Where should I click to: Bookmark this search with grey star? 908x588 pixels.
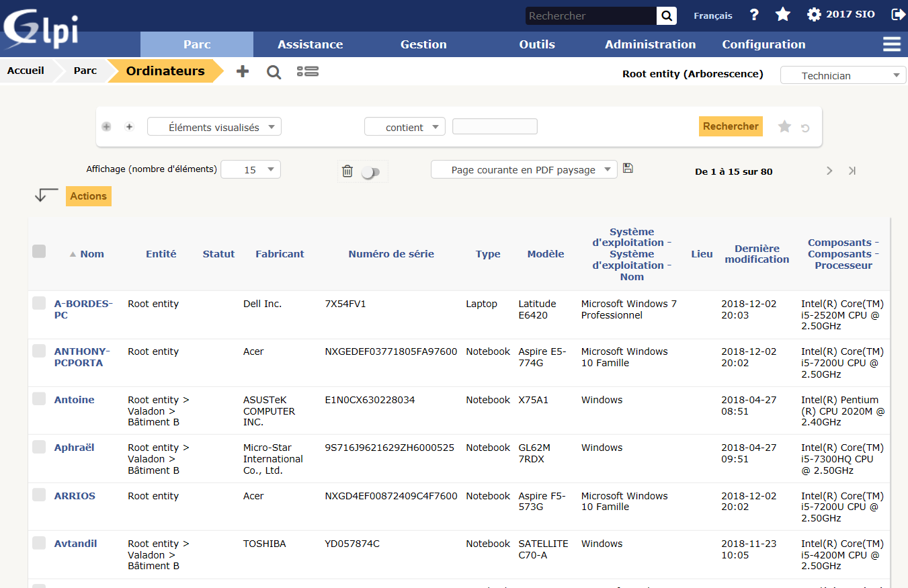(784, 126)
